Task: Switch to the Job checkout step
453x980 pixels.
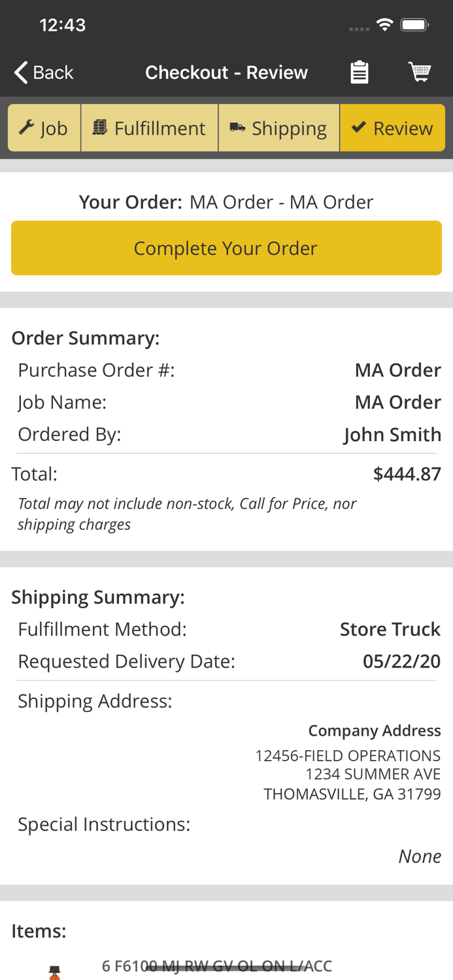Action: click(44, 127)
